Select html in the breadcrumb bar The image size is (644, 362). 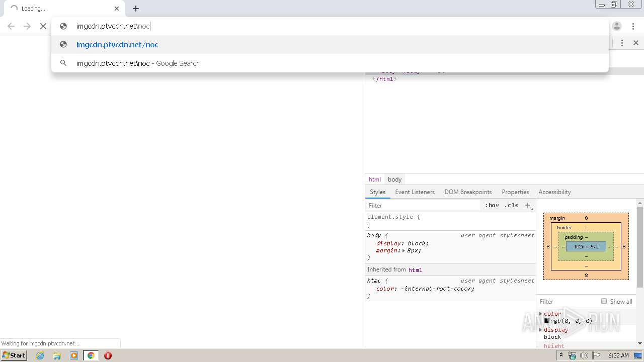pyautogui.click(x=375, y=179)
